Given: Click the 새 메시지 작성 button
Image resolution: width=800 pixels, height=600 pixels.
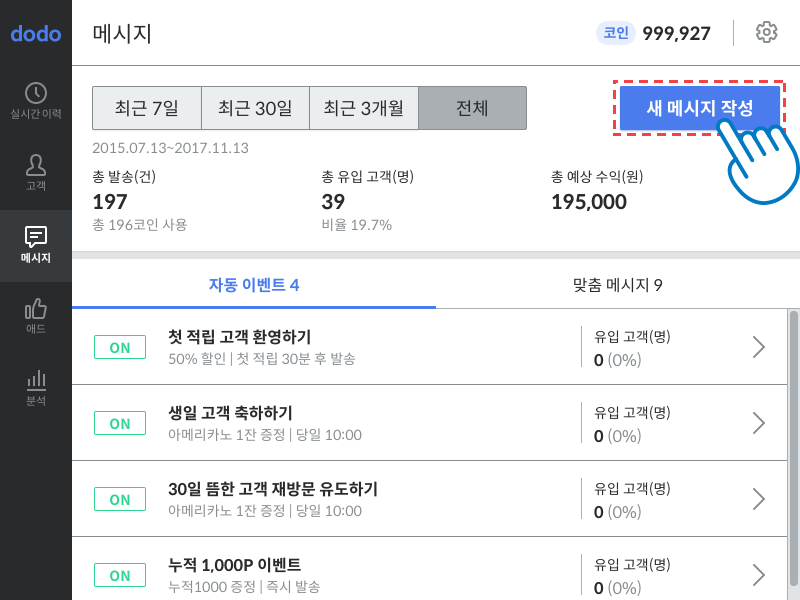Looking at the screenshot, I should (699, 108).
